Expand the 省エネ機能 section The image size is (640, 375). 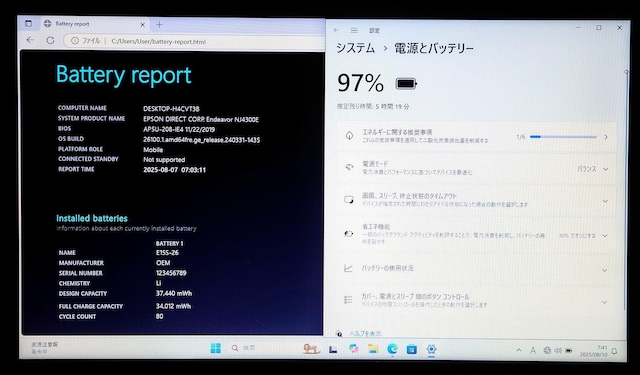pyautogui.click(x=476, y=234)
